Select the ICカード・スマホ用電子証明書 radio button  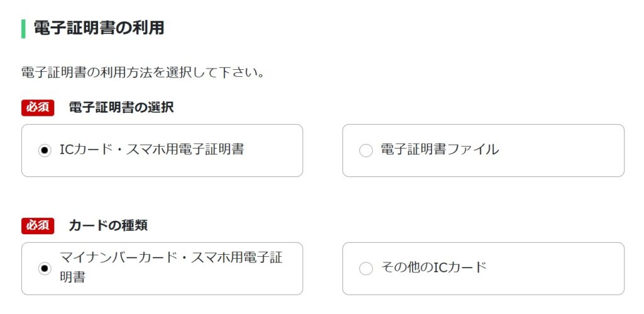44,150
